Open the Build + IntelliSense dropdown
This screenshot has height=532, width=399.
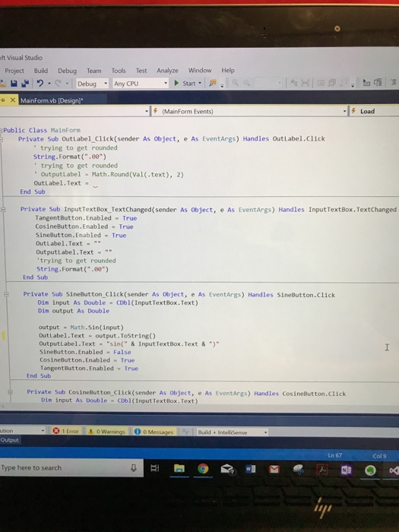(x=233, y=432)
